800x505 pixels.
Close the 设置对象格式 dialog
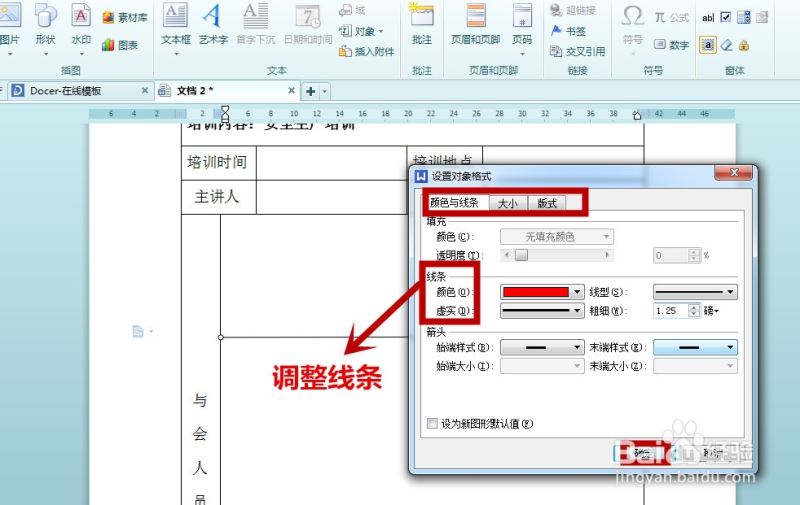point(734,172)
